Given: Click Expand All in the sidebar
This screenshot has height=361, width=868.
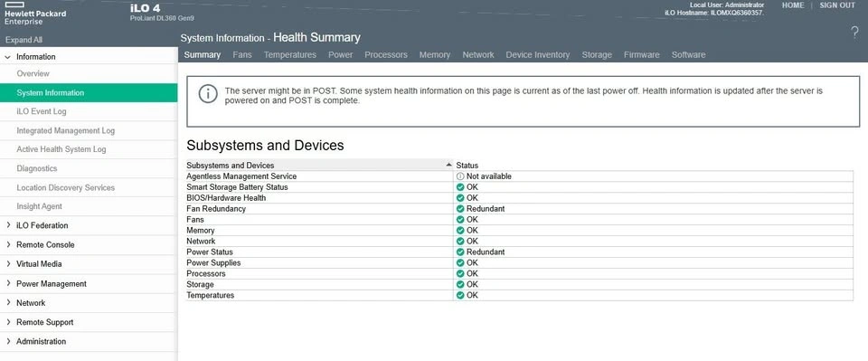Looking at the screenshot, I should point(24,40).
